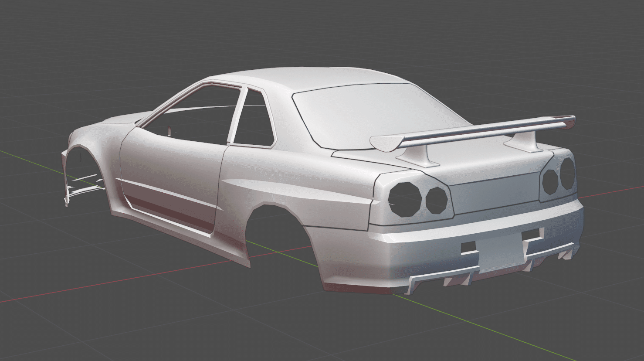Select the outer left taillight hole
Screen dimensions: 644x361
point(405,199)
